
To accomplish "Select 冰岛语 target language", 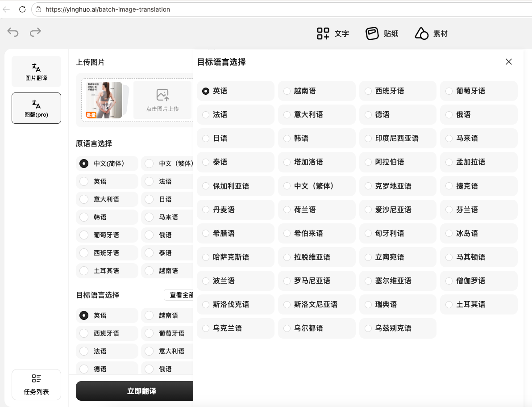I will click(x=479, y=233).
